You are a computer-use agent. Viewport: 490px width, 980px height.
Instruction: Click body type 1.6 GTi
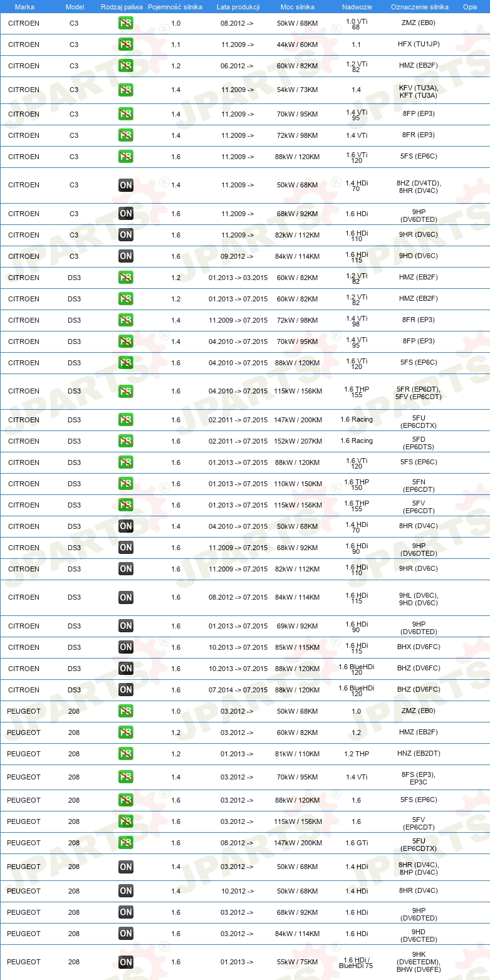click(357, 843)
